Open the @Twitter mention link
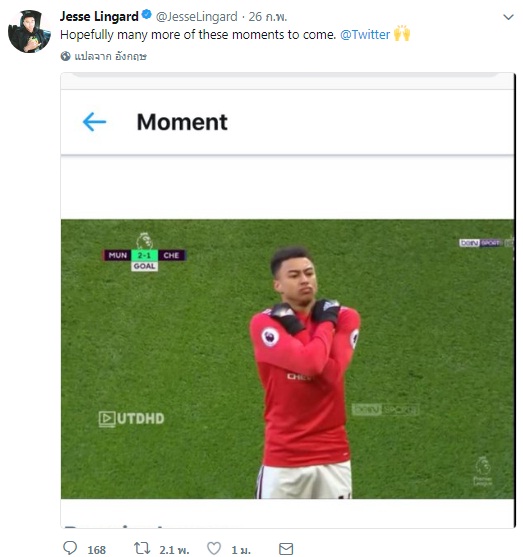 click(365, 35)
